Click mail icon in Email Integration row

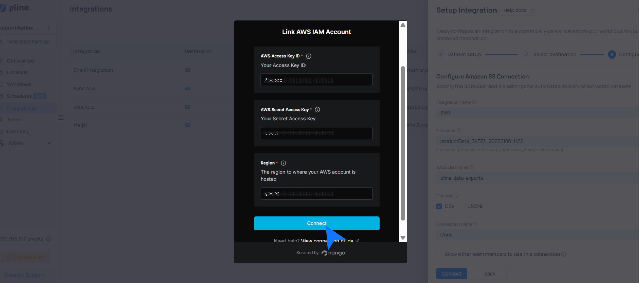187,70
